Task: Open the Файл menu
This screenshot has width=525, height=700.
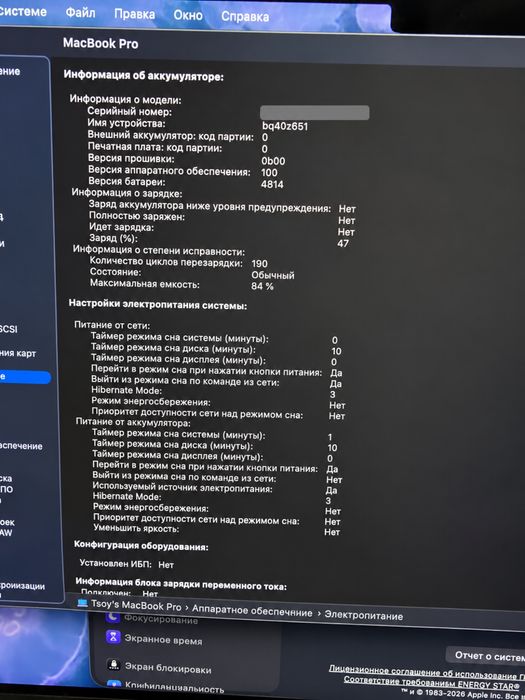Action: pyautogui.click(x=80, y=12)
